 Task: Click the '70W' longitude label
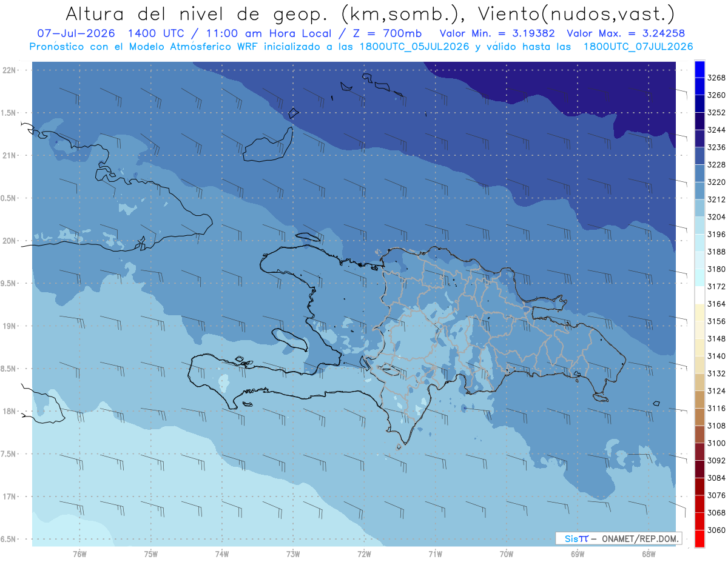click(507, 554)
